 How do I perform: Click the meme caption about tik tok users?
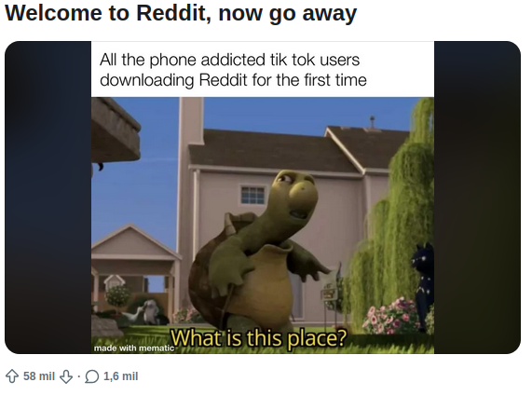(233, 70)
